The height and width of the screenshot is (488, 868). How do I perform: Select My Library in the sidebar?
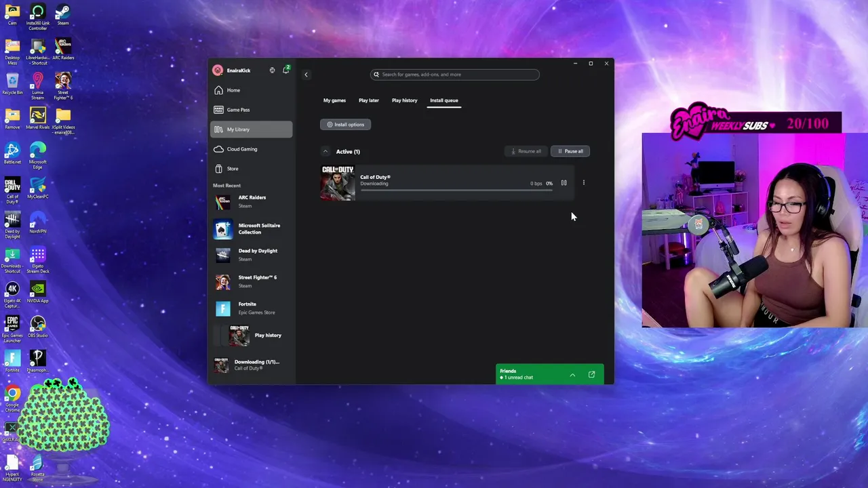click(x=251, y=129)
